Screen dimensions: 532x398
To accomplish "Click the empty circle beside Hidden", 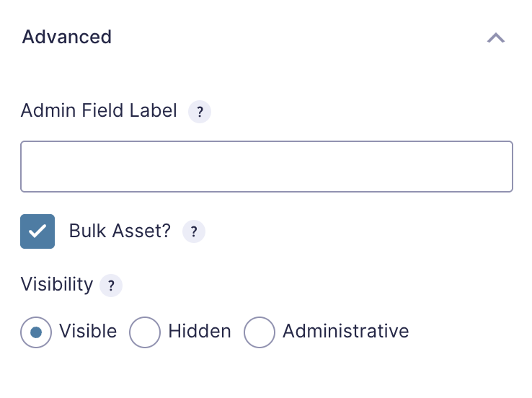I will (x=145, y=332).
